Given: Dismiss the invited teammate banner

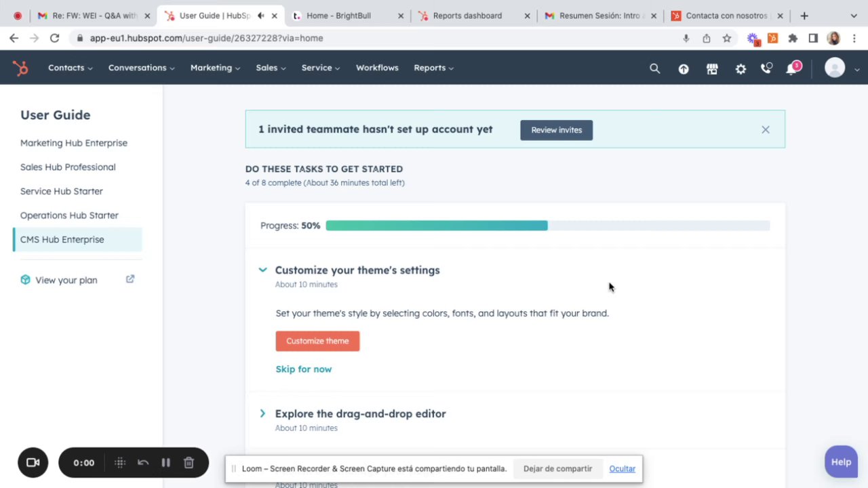Looking at the screenshot, I should click(x=766, y=129).
